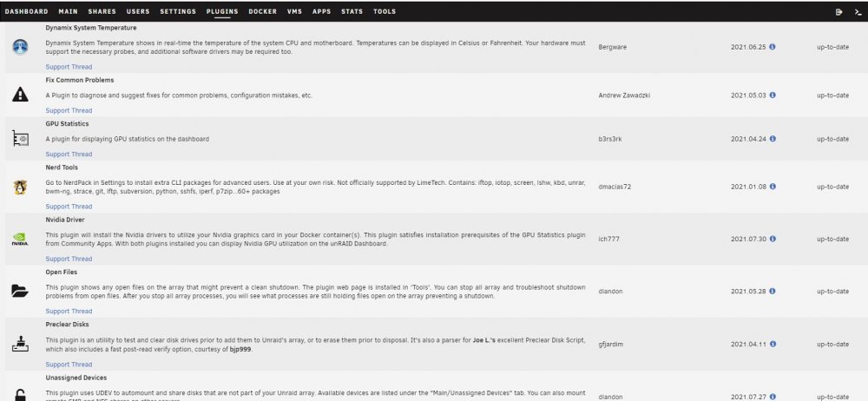Open the Stats tab
868x401 pixels.
pyautogui.click(x=352, y=11)
